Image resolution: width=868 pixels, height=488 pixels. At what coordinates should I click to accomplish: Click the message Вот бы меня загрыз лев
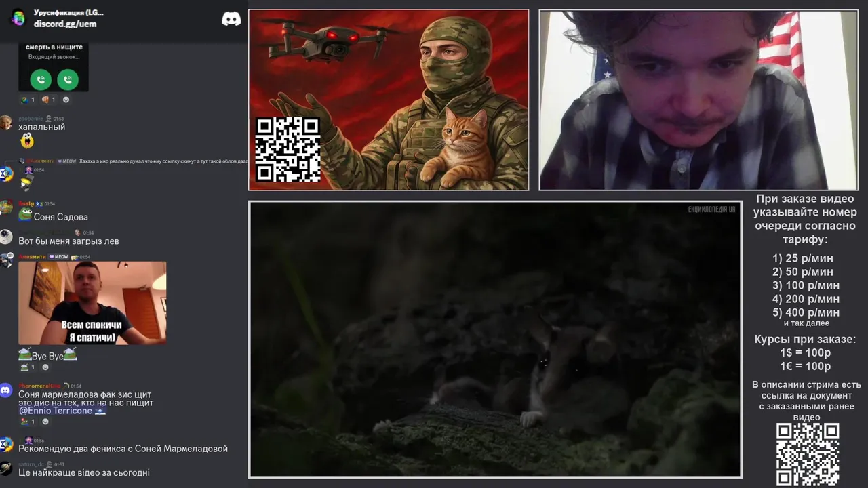coord(68,241)
